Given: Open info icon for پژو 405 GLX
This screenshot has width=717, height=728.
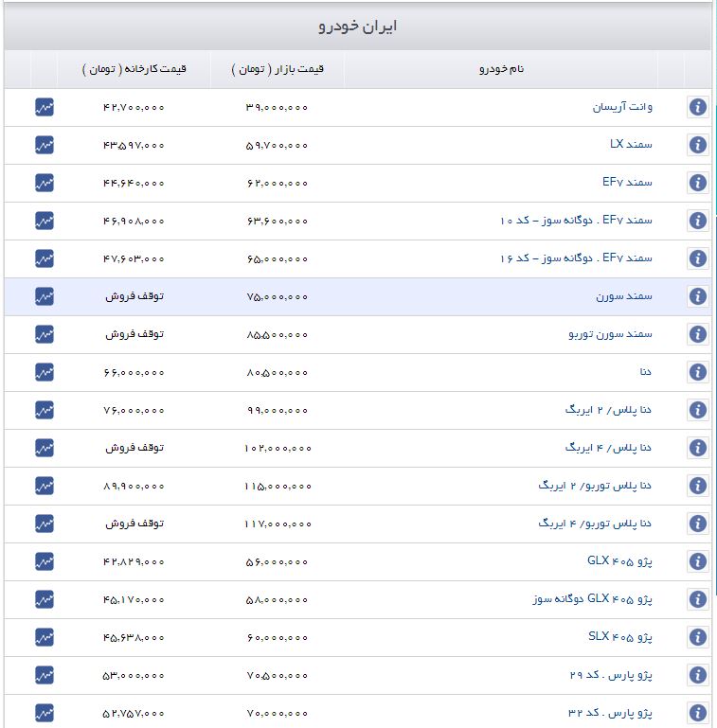Looking at the screenshot, I should (x=697, y=561).
